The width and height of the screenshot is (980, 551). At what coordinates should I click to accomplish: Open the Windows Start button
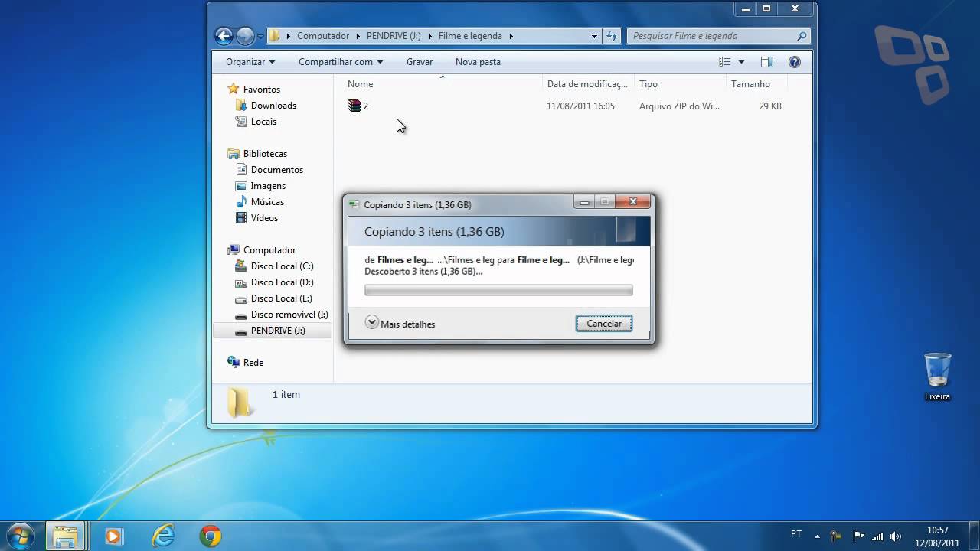[x=21, y=536]
